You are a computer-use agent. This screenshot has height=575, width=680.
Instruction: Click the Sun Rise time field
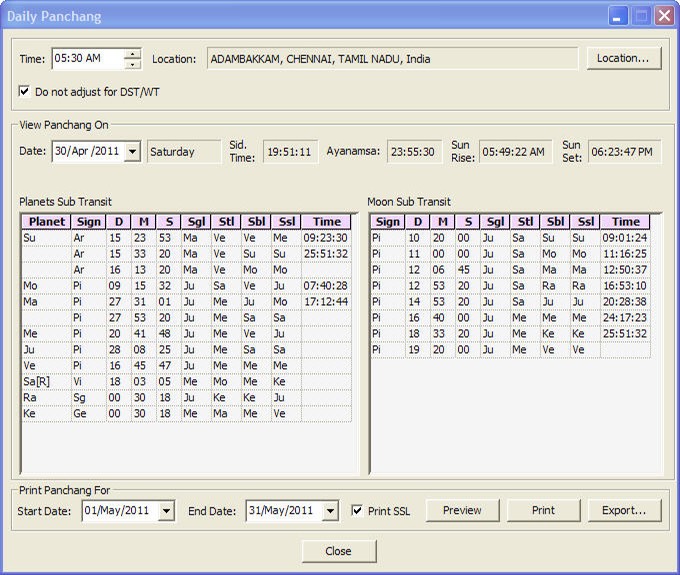[x=514, y=152]
